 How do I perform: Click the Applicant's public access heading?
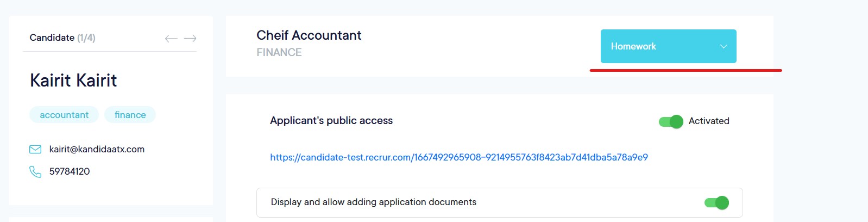point(331,121)
